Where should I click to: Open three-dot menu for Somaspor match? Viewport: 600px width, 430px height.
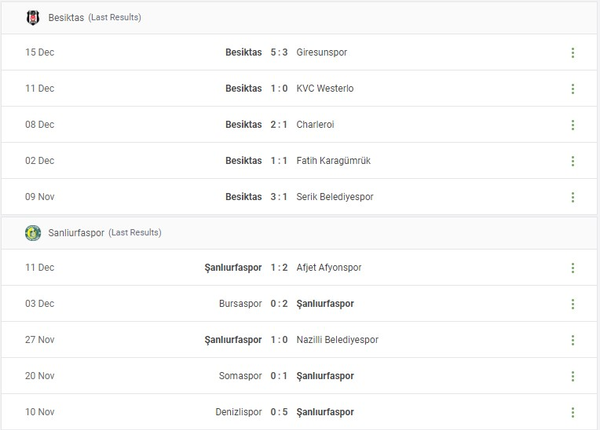[573, 376]
